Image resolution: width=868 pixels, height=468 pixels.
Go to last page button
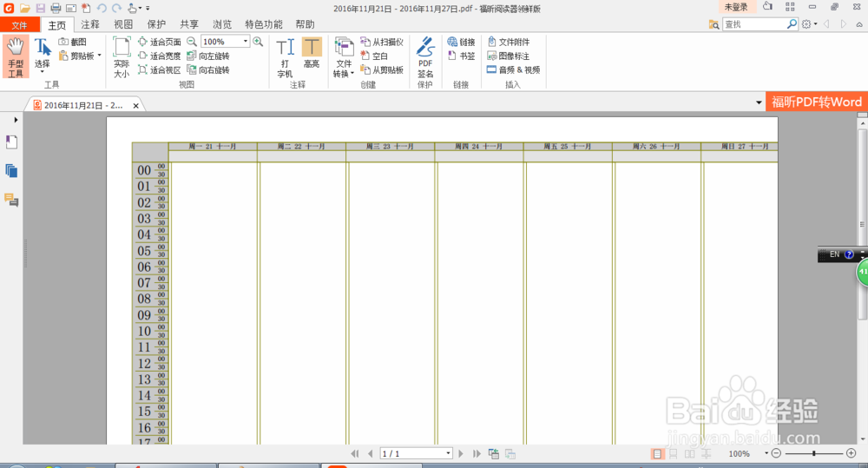point(477,453)
